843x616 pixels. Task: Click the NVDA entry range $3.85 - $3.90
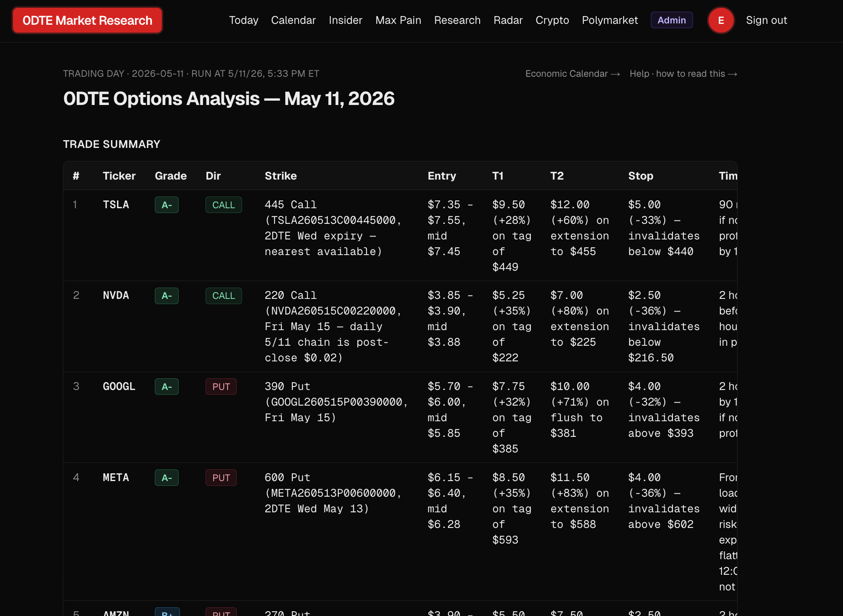coord(450,303)
